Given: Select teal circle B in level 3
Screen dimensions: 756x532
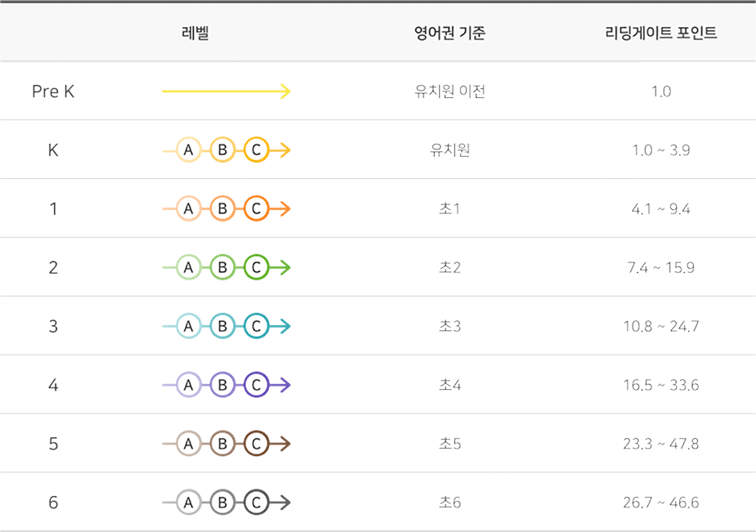Looking at the screenshot, I should point(222,326).
